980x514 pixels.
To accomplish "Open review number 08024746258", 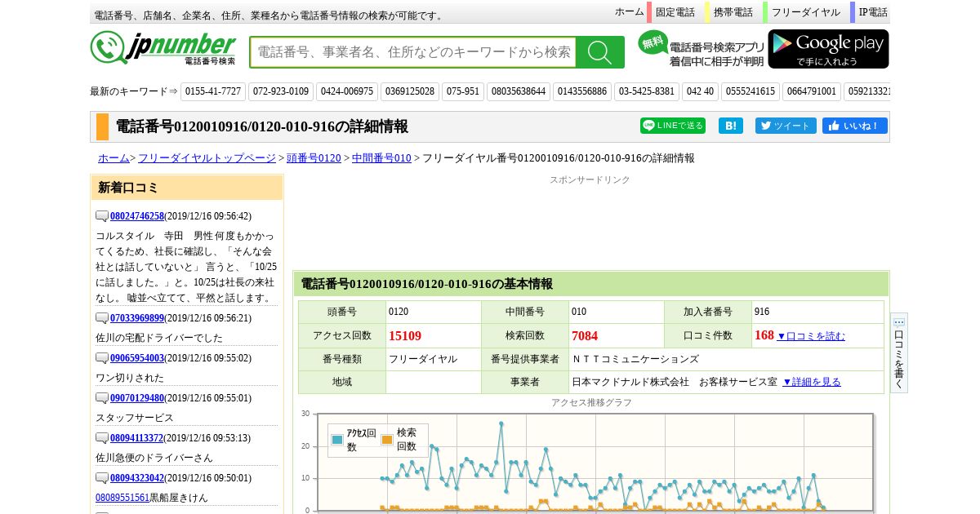I will pos(137,216).
